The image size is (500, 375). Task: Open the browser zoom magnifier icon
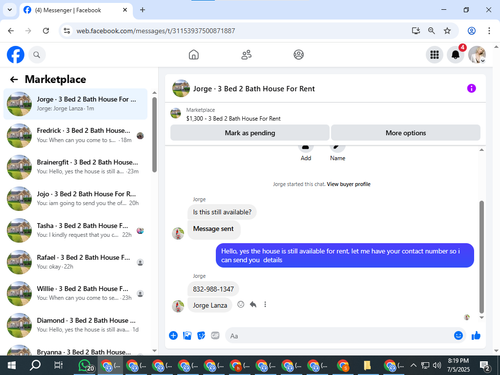pyautogui.click(x=431, y=31)
